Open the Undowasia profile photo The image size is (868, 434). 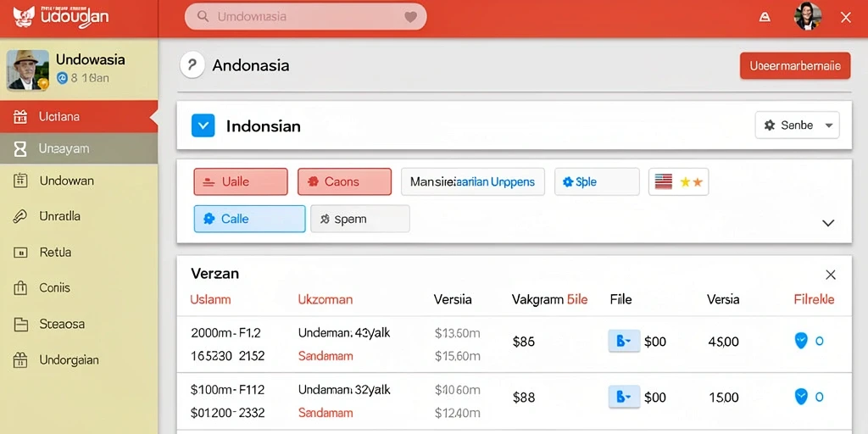pos(28,70)
